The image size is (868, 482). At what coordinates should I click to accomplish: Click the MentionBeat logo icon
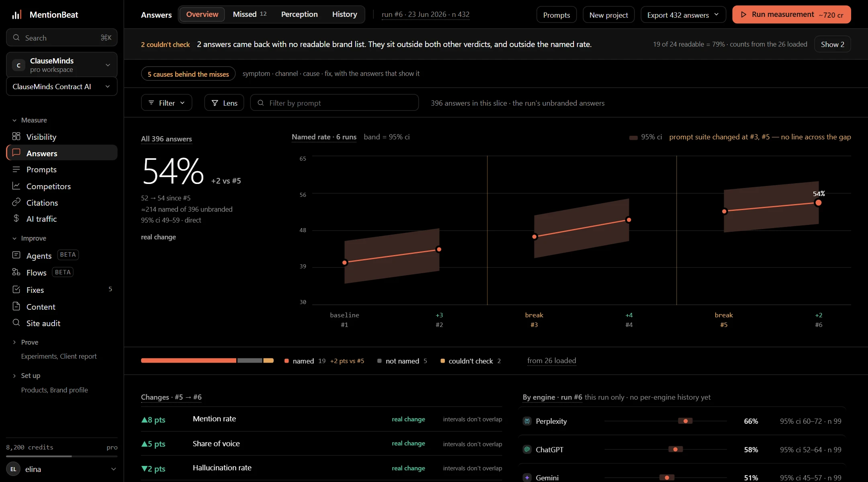16,15
